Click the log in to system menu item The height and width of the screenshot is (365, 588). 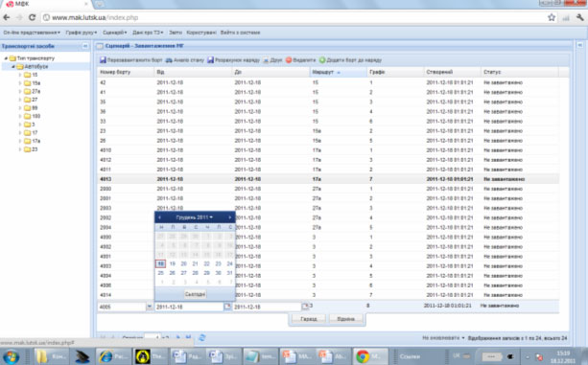(x=240, y=33)
